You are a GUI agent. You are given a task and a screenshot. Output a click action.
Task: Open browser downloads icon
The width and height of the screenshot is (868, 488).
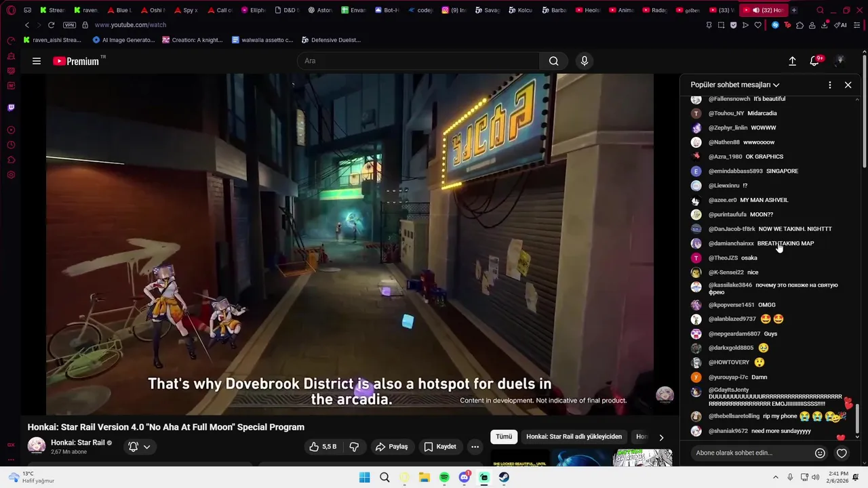click(x=824, y=25)
